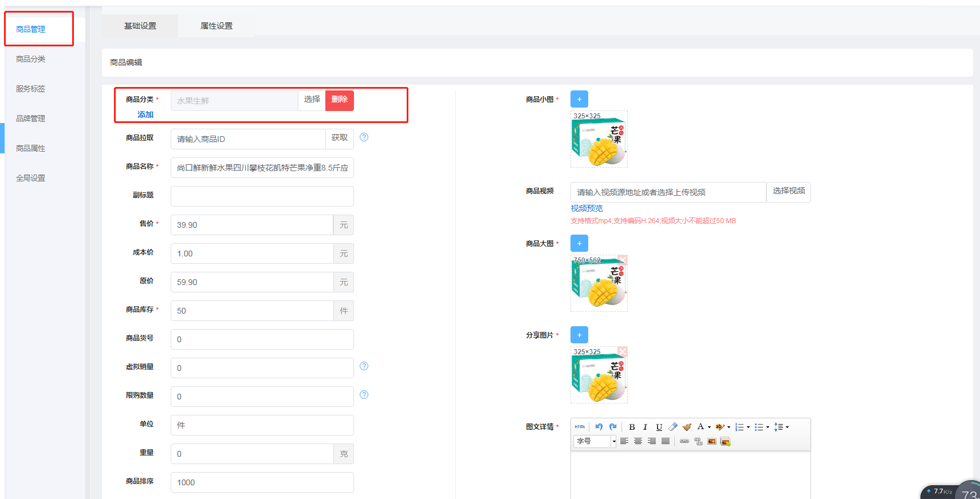Open 商品管理 in sidebar
The image size is (980, 499).
[x=31, y=29]
